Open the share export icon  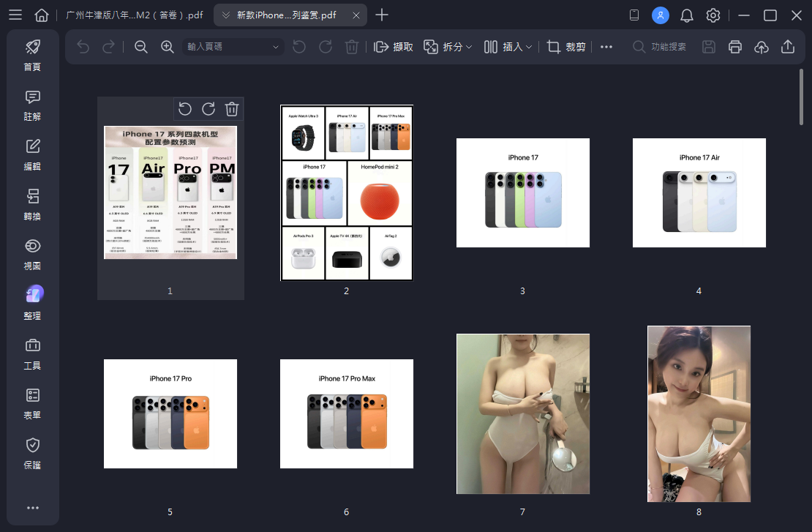788,47
